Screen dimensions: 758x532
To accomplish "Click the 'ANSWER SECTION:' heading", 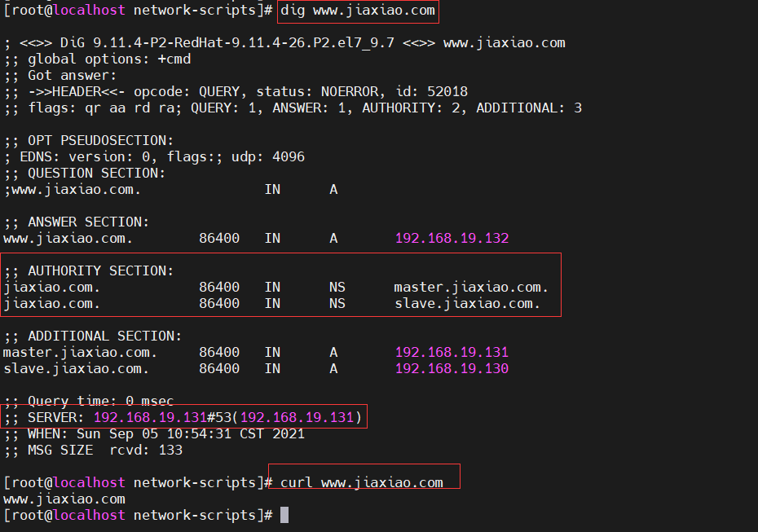I will click(88, 222).
